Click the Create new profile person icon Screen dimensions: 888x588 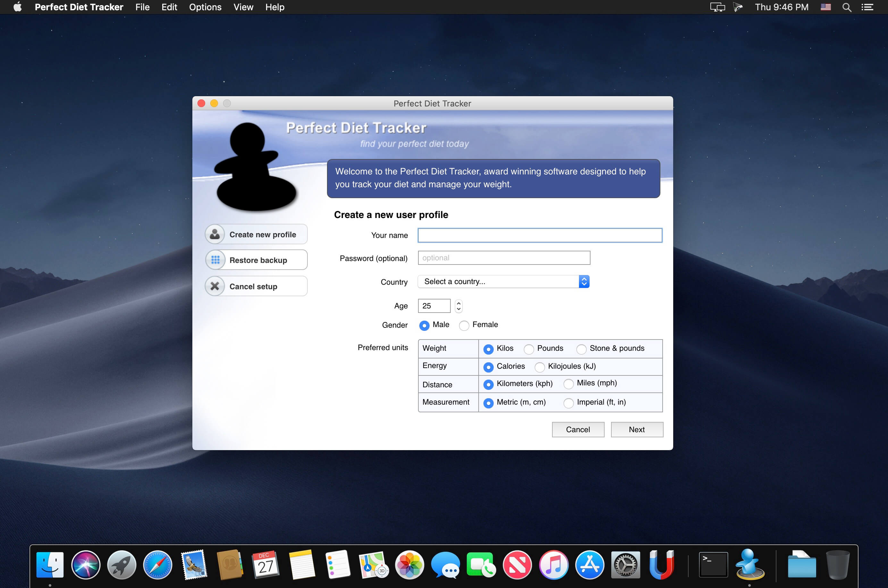pyautogui.click(x=215, y=234)
